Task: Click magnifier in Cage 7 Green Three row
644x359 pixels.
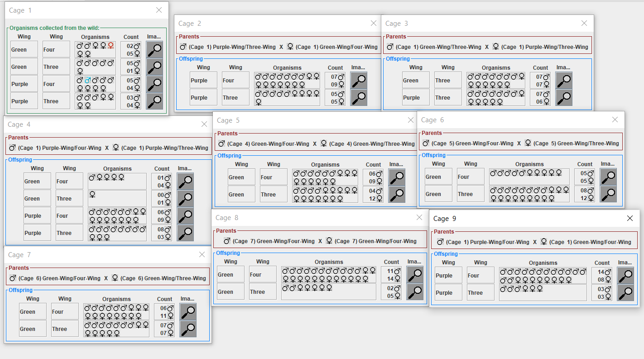Action: pos(188,329)
